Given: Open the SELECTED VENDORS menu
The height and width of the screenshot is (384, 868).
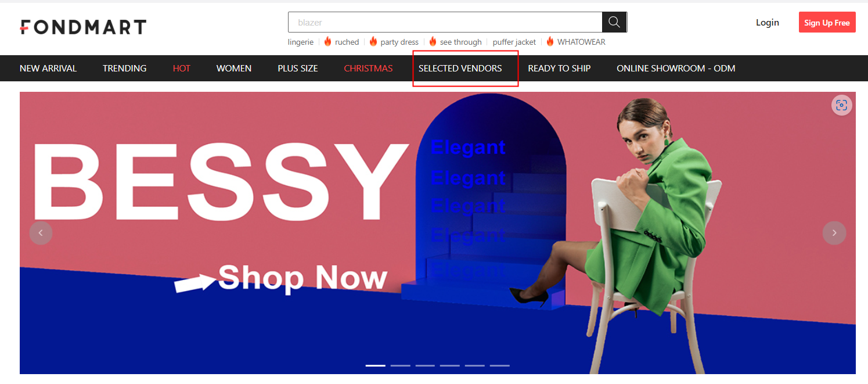Looking at the screenshot, I should pos(460,69).
